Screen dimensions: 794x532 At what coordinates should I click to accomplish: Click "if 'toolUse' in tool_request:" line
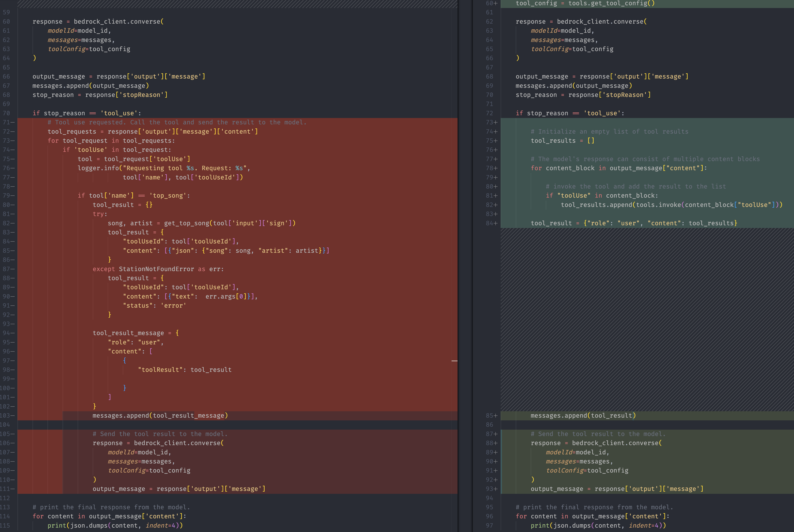click(117, 150)
